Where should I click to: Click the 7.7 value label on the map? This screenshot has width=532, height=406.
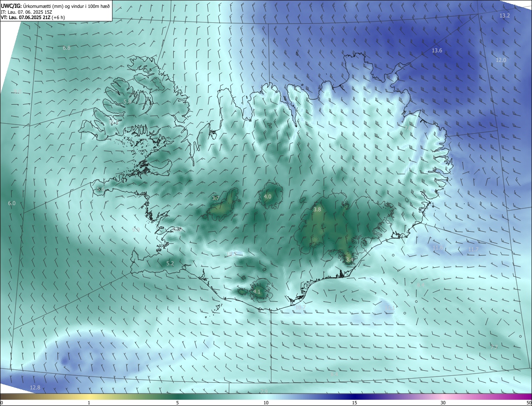(494, 347)
